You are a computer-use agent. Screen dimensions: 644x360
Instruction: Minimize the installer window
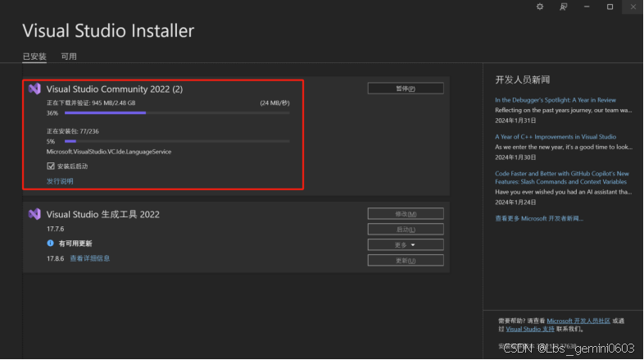(587, 7)
